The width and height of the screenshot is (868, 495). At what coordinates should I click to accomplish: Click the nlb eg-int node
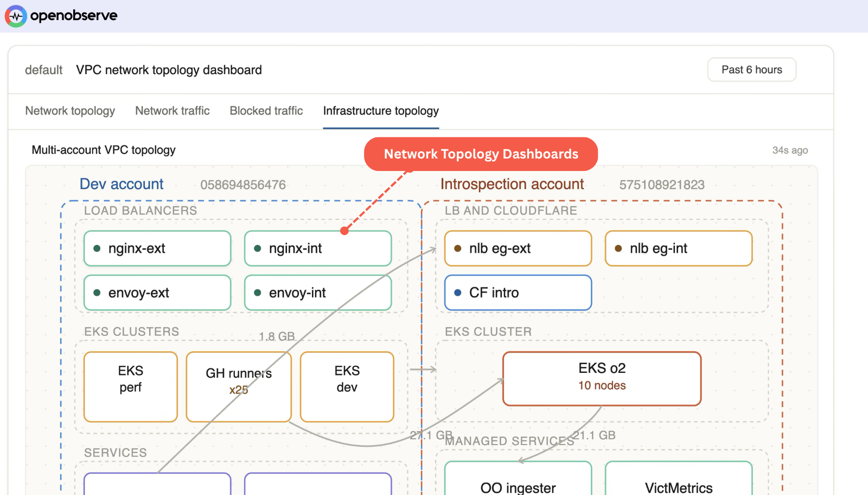(679, 249)
